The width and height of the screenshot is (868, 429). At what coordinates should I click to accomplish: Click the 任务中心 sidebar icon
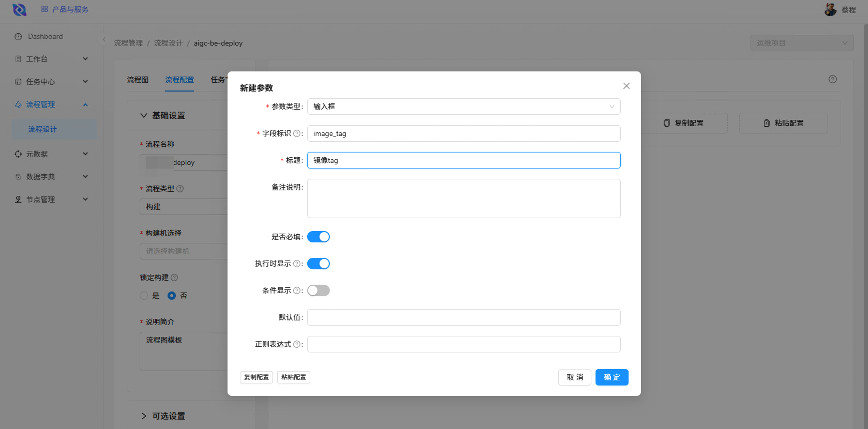click(x=18, y=82)
